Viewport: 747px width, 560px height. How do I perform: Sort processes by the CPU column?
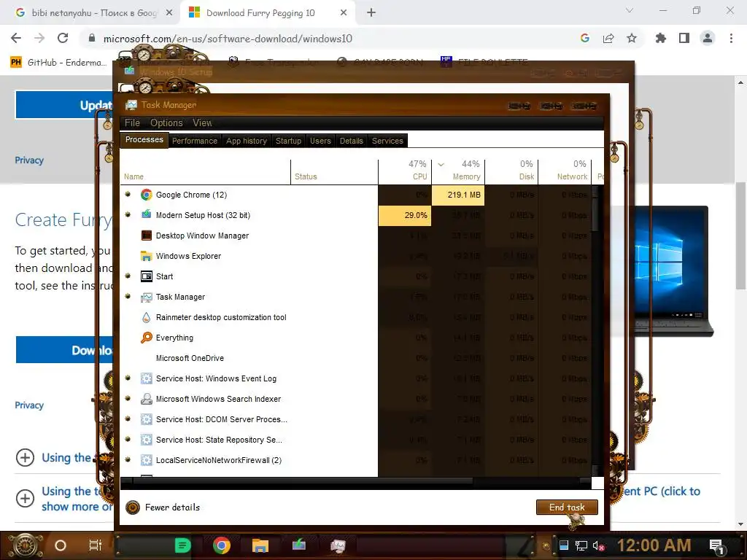point(405,171)
